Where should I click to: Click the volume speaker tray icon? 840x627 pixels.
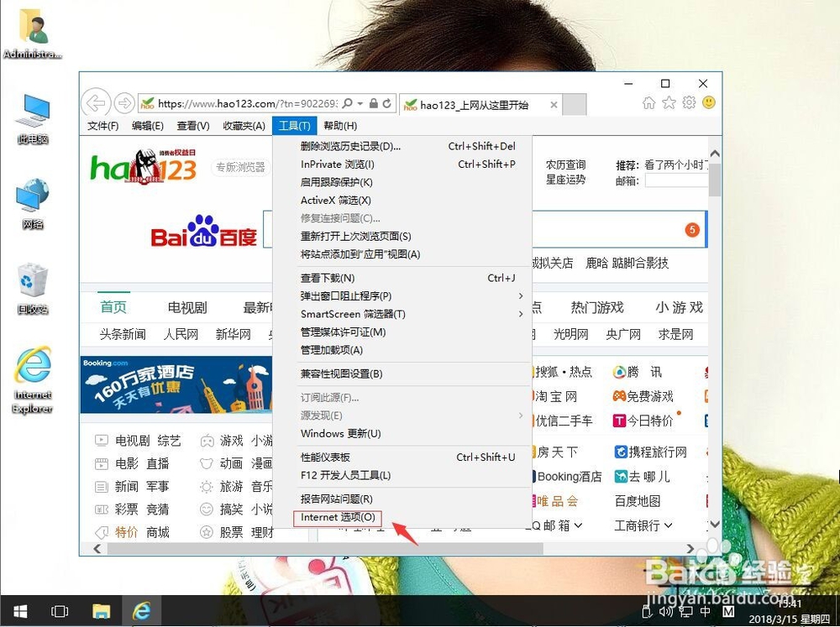click(666, 611)
